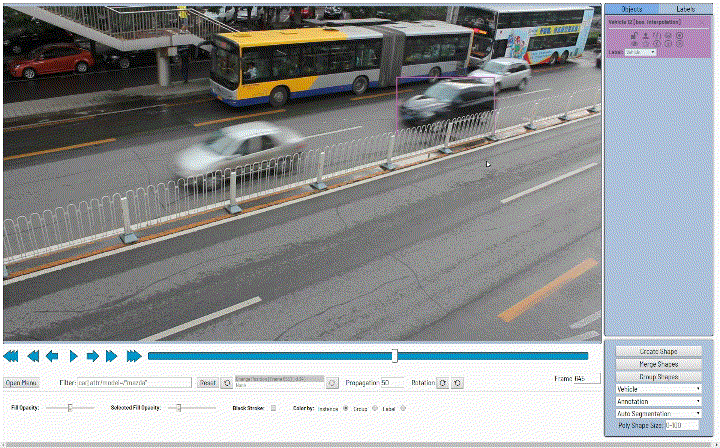
Task: Click the frame progress slider handle
Action: [x=395, y=356]
